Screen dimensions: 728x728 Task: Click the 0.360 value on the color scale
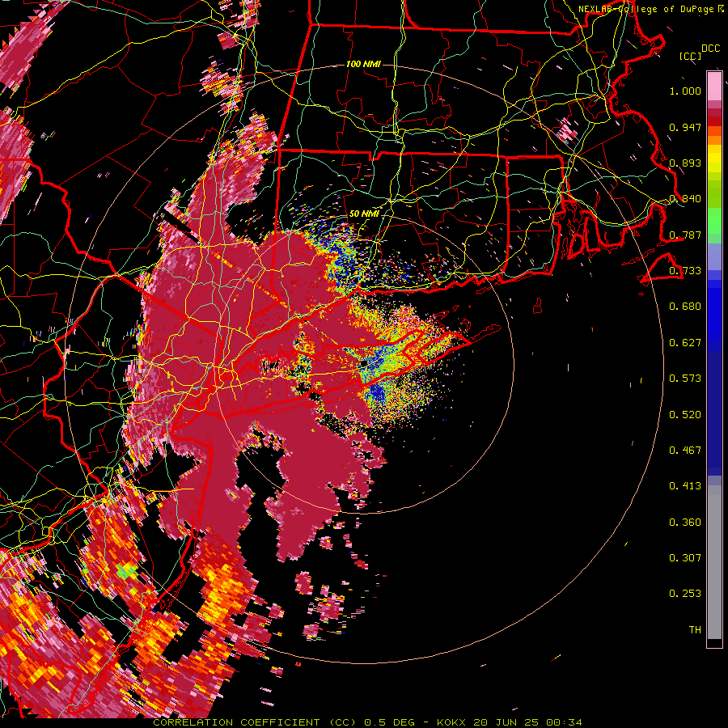coord(685,523)
